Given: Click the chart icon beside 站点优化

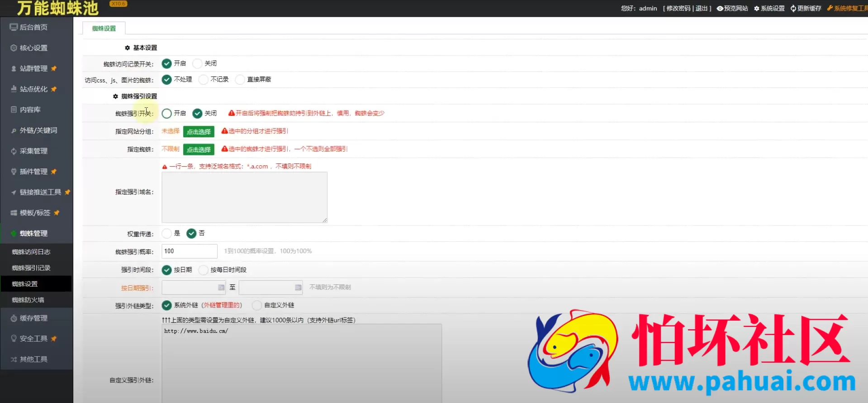Looking at the screenshot, I should coord(14,89).
